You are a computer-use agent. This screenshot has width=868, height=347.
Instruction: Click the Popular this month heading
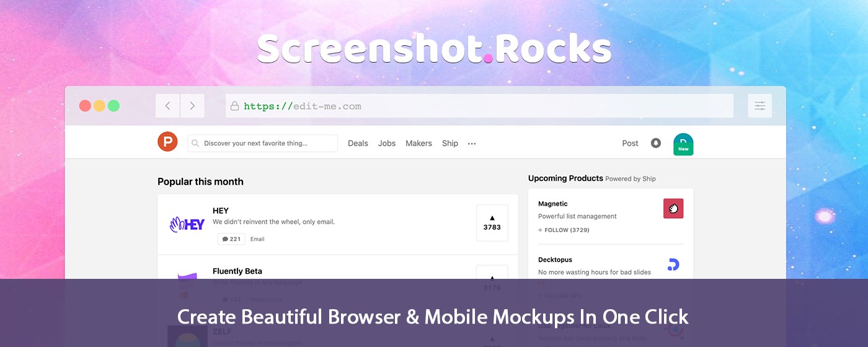(200, 182)
